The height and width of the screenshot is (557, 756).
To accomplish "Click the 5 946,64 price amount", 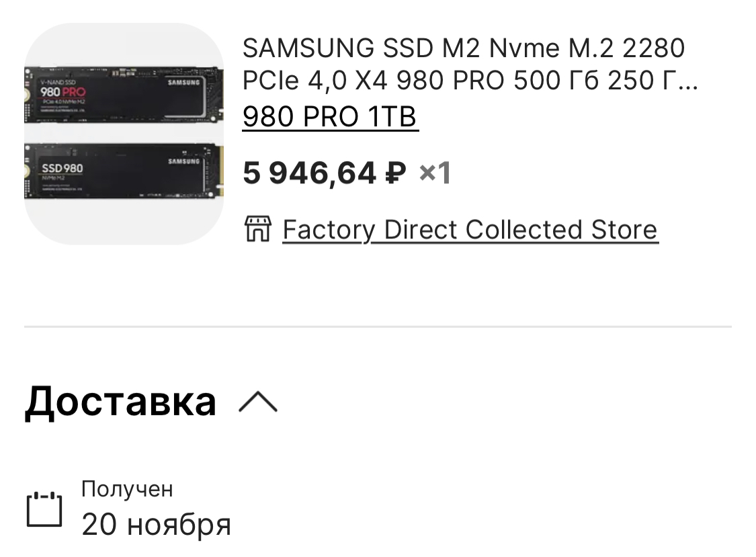I will (x=309, y=174).
